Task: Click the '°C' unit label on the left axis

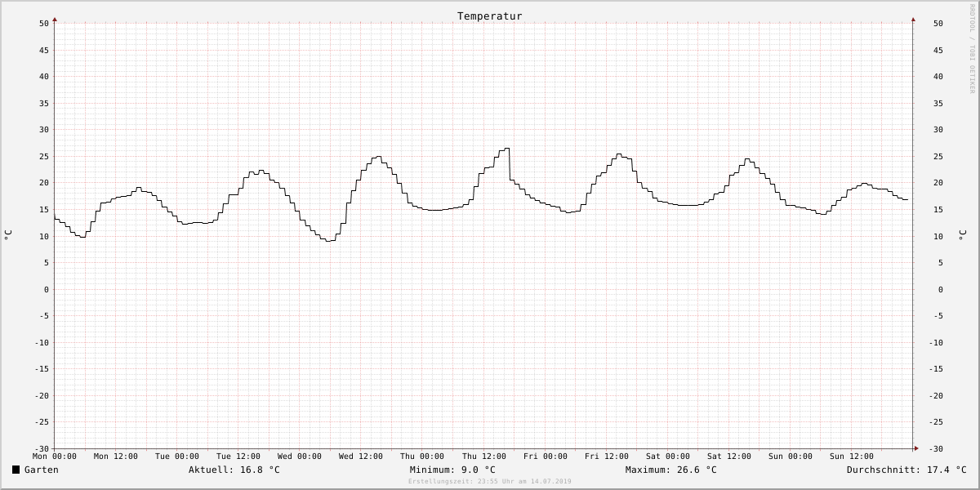Action: coord(8,235)
